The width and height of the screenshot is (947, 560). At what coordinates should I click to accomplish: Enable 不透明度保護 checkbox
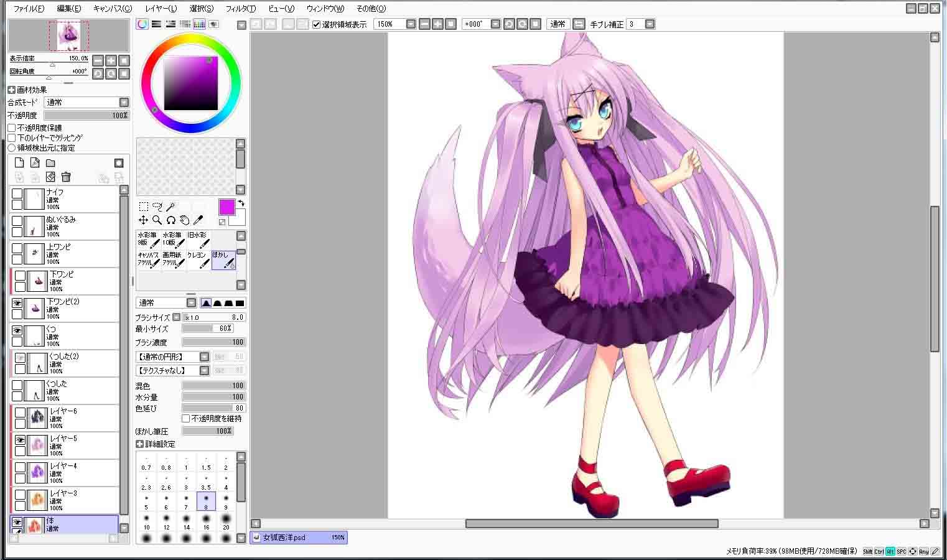coord(12,128)
